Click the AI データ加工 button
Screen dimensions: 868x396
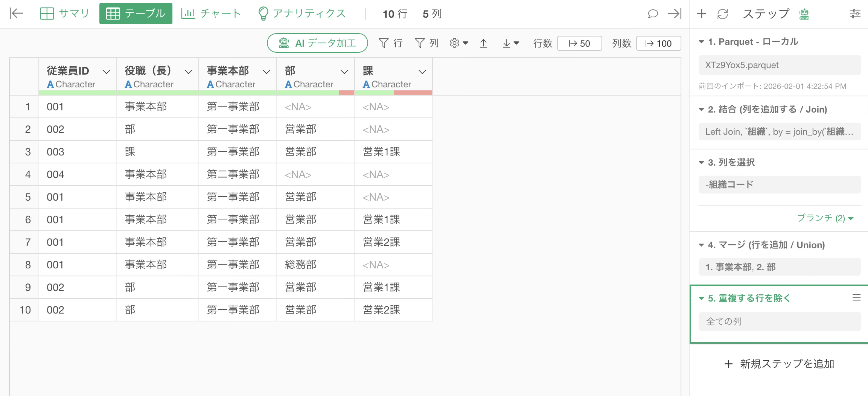[317, 43]
